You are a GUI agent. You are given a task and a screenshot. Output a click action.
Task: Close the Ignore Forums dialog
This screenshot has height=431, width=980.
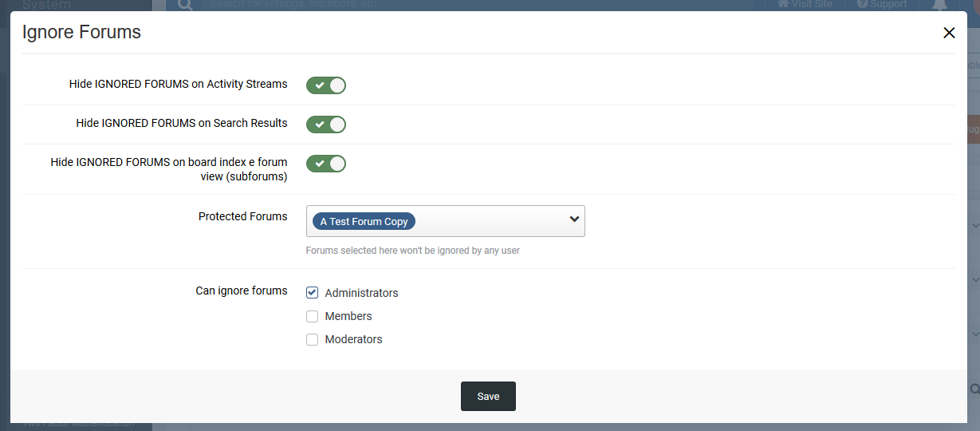tap(949, 33)
